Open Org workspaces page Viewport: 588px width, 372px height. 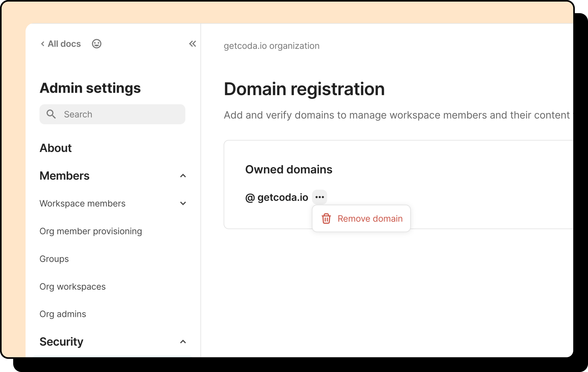tap(72, 287)
